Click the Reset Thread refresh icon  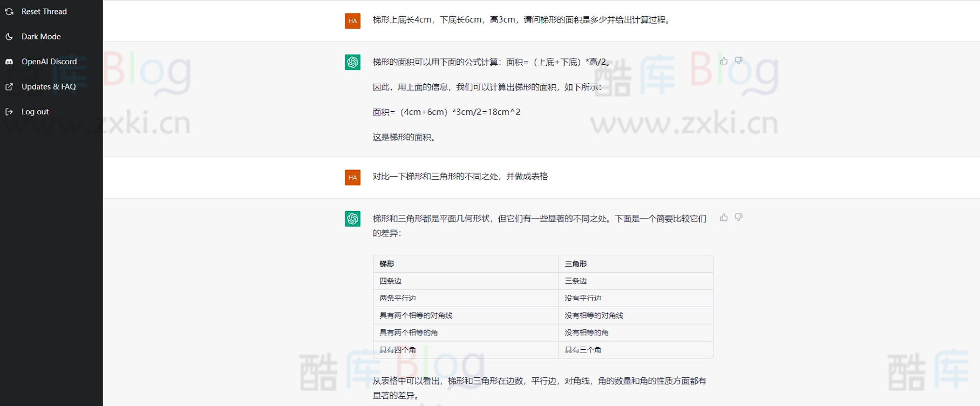[x=9, y=11]
